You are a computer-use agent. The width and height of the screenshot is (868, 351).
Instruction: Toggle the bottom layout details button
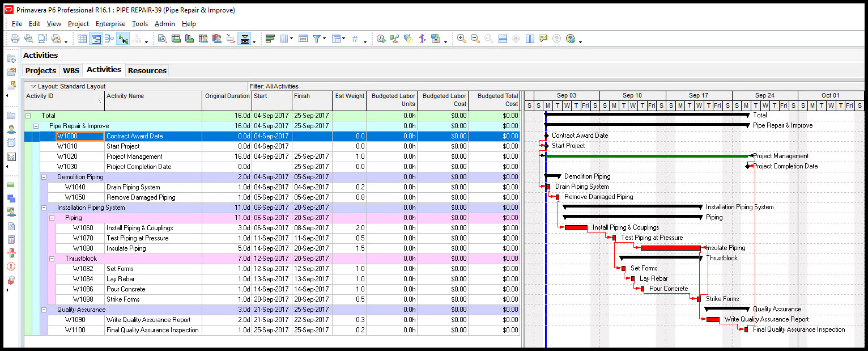click(245, 39)
